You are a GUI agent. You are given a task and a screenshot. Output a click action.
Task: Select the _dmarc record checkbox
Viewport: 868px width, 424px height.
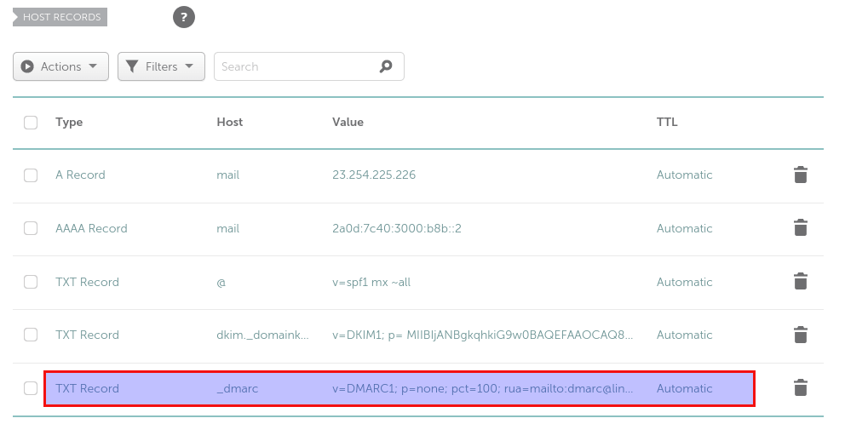point(31,388)
